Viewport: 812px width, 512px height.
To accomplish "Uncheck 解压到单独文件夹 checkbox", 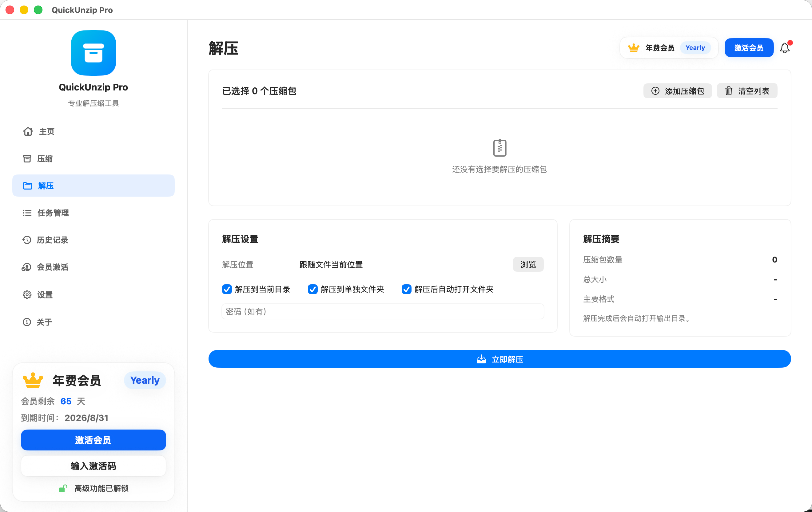I will (312, 290).
